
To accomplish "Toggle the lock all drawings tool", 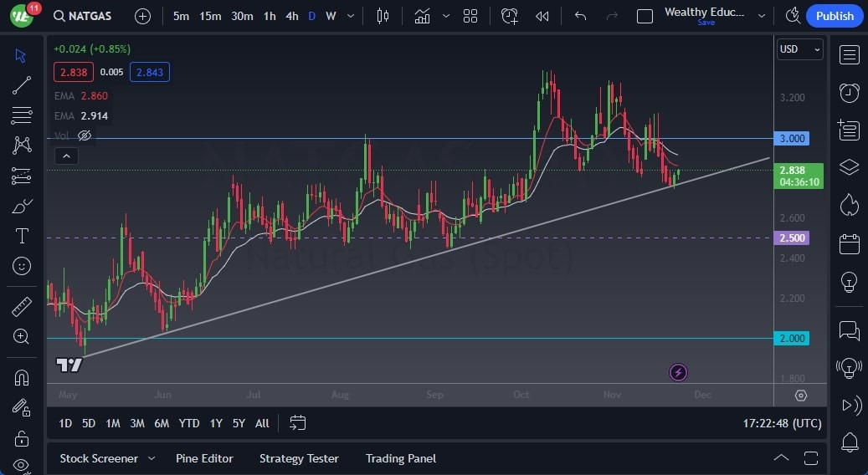I will [x=22, y=438].
